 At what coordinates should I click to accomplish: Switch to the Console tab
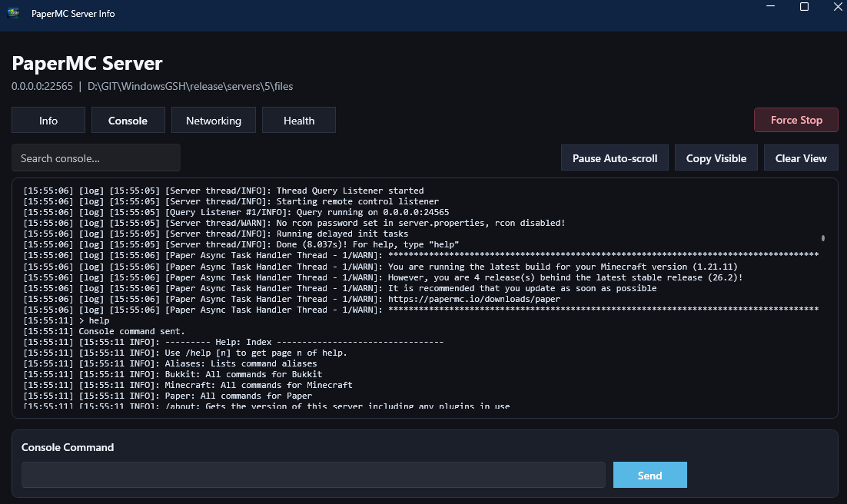click(128, 120)
